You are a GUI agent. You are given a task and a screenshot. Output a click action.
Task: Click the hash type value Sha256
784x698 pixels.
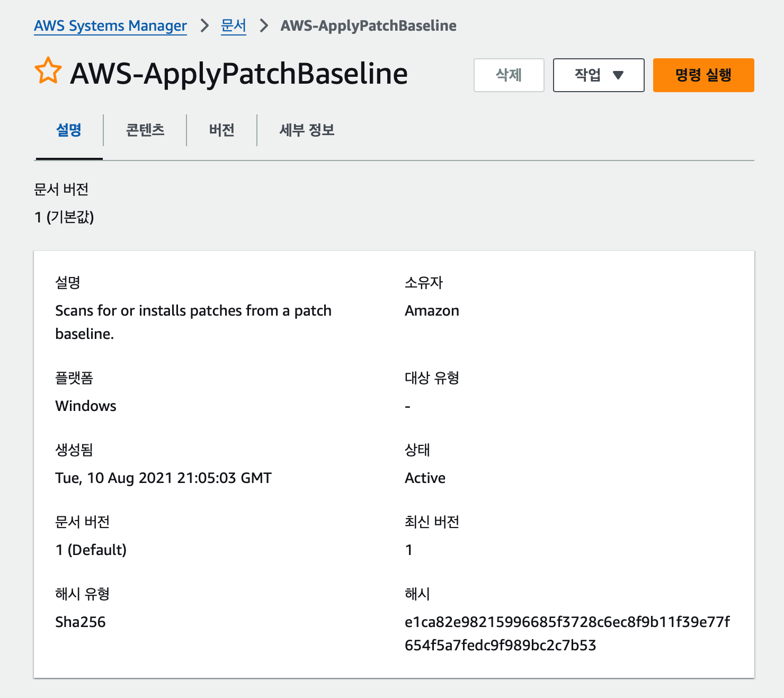pos(81,622)
